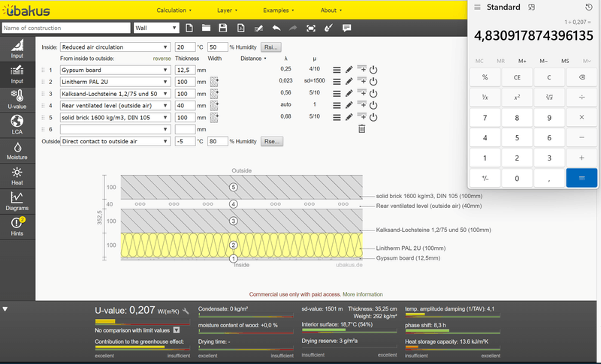Open the folder icon to load construction
This screenshot has height=364, width=601.
pyautogui.click(x=206, y=28)
